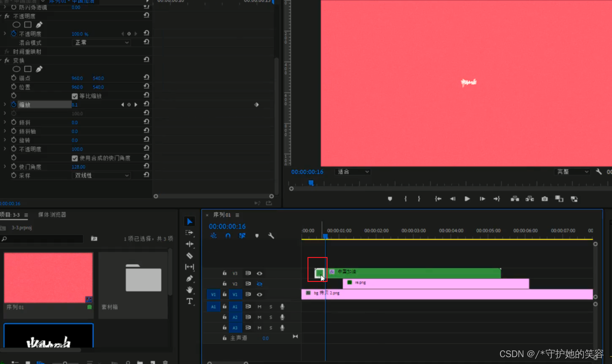Click Mark In bracket button

click(x=405, y=199)
